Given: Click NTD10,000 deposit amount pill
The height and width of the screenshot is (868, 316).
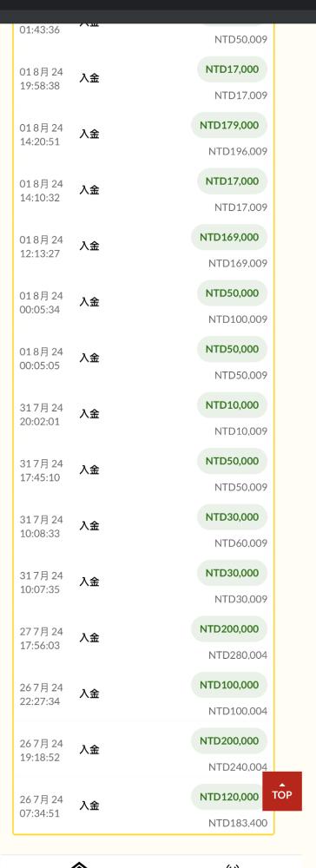Looking at the screenshot, I should tap(232, 404).
